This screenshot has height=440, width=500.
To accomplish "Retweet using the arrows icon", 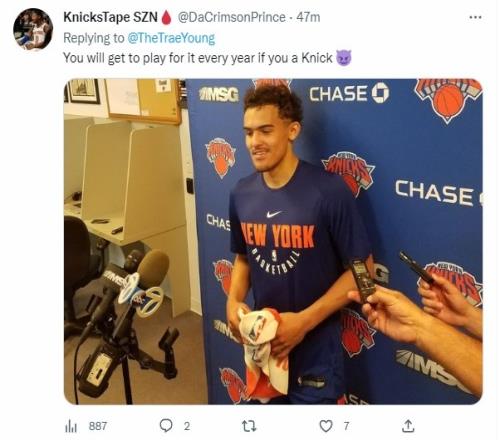I will 249,426.
